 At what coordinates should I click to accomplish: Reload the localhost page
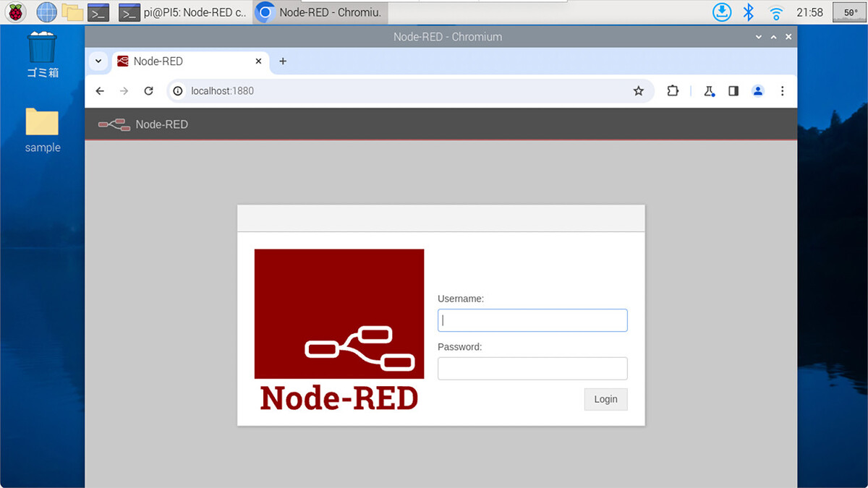(149, 91)
